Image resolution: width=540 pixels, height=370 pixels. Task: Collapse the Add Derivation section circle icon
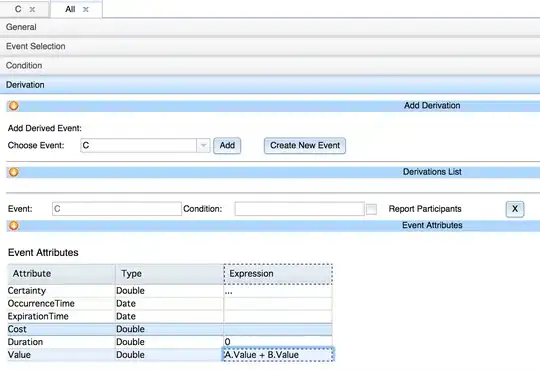pos(13,106)
